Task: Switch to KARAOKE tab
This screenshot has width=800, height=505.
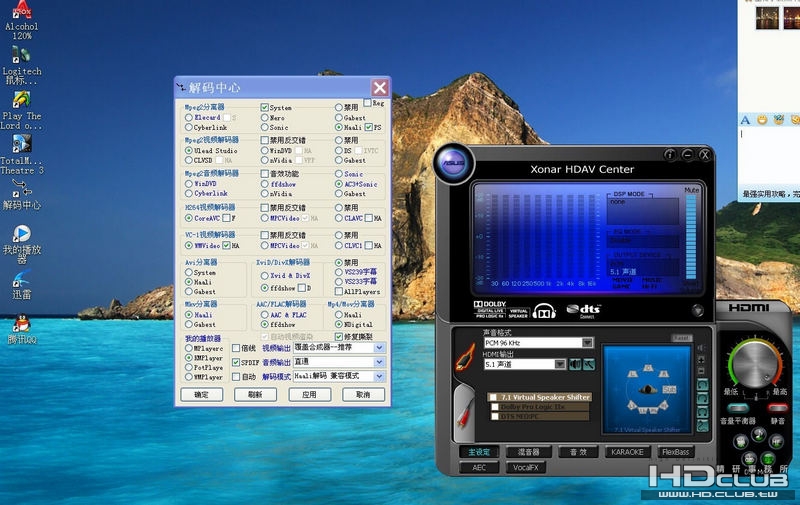Action: tap(627, 452)
